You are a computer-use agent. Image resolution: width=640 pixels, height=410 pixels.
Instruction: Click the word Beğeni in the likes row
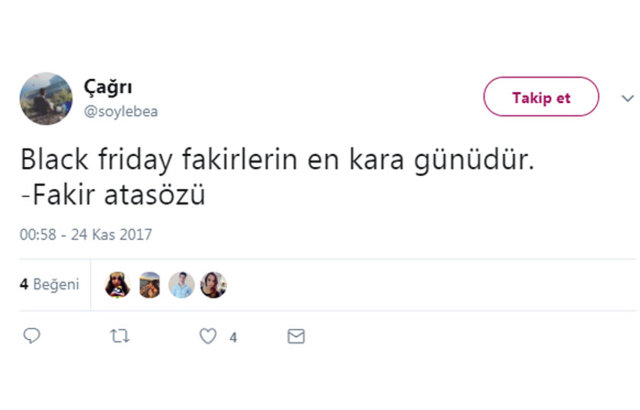(x=56, y=284)
